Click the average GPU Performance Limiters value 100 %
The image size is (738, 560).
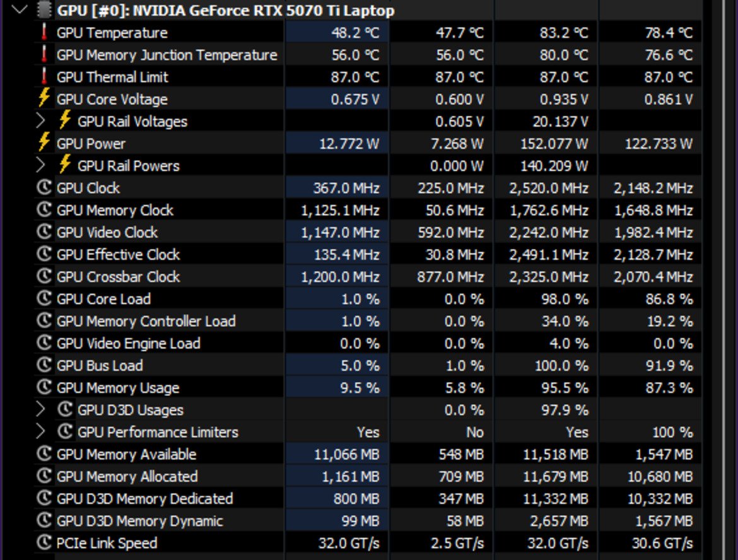(x=672, y=432)
